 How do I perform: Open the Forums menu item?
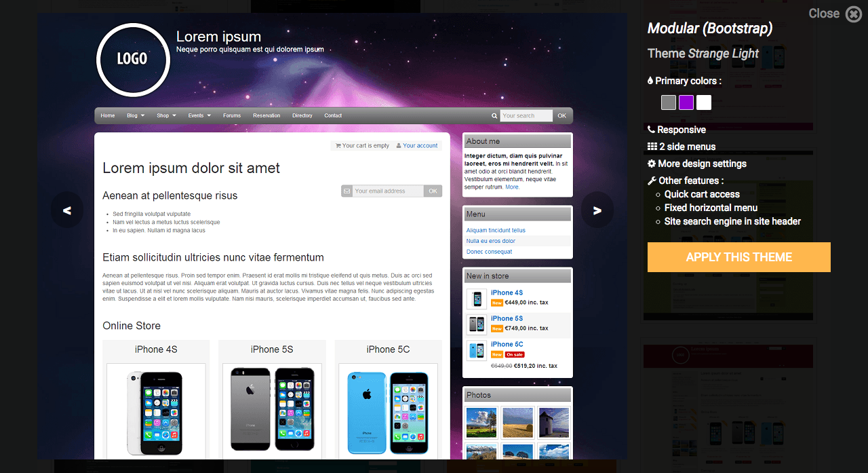tap(232, 116)
